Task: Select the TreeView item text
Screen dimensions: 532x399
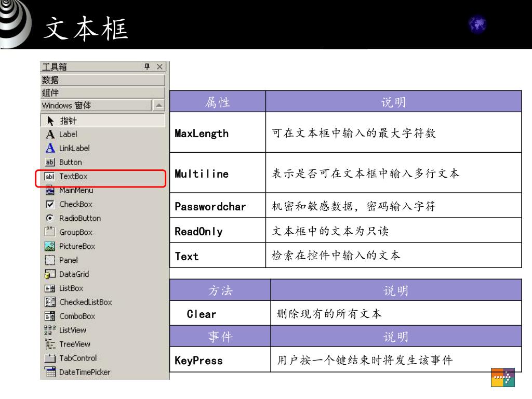Action: click(75, 344)
